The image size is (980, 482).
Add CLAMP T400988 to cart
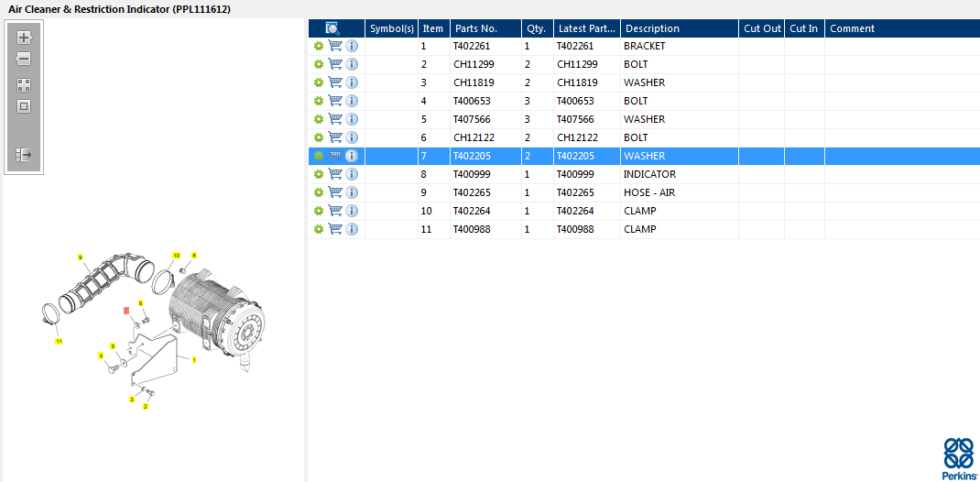click(335, 229)
